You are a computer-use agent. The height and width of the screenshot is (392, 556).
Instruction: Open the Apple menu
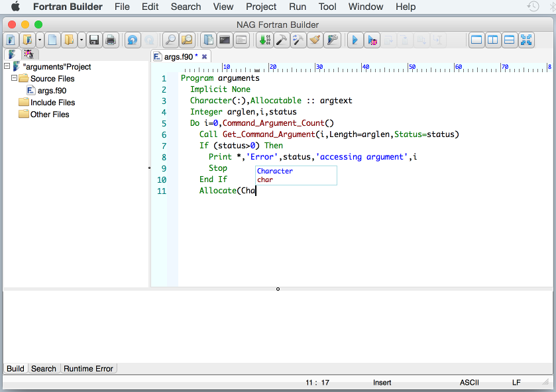(x=16, y=7)
